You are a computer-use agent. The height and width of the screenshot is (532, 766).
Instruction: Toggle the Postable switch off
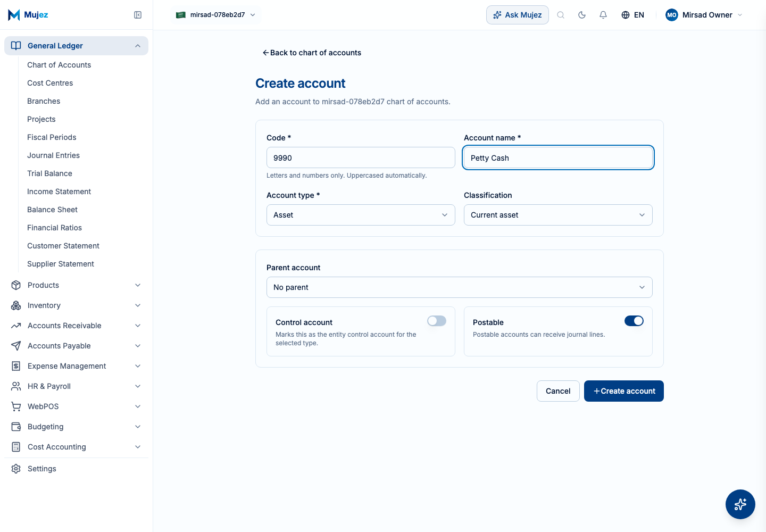pyautogui.click(x=634, y=321)
